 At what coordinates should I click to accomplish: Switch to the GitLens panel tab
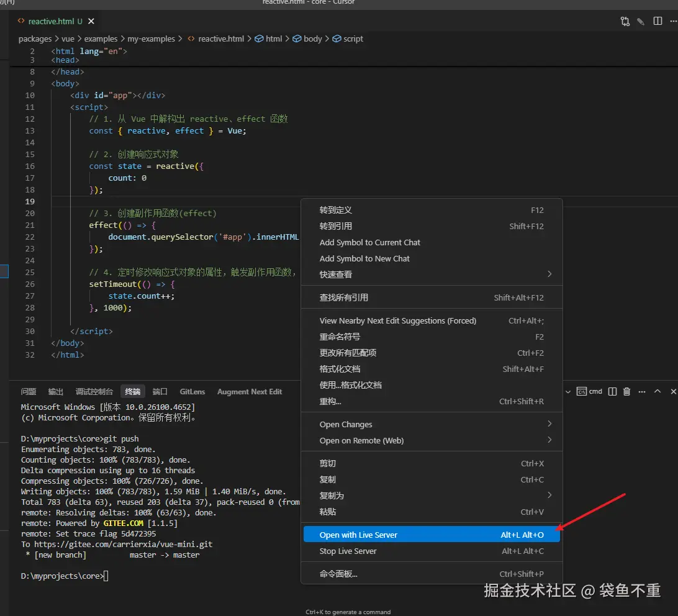pos(192,392)
